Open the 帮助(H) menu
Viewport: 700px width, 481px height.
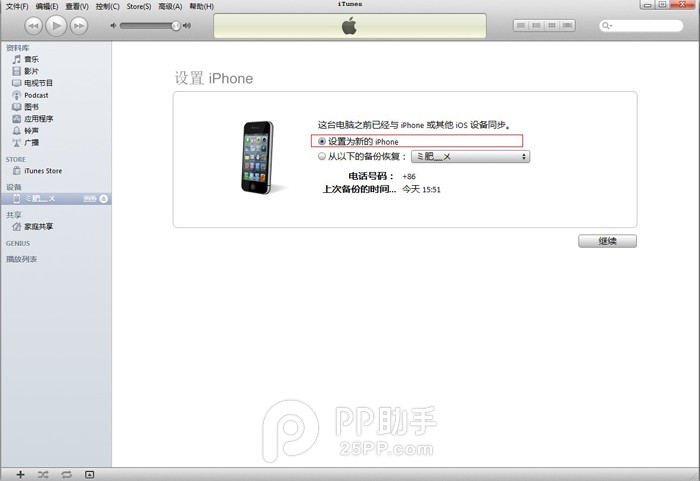(x=201, y=6)
